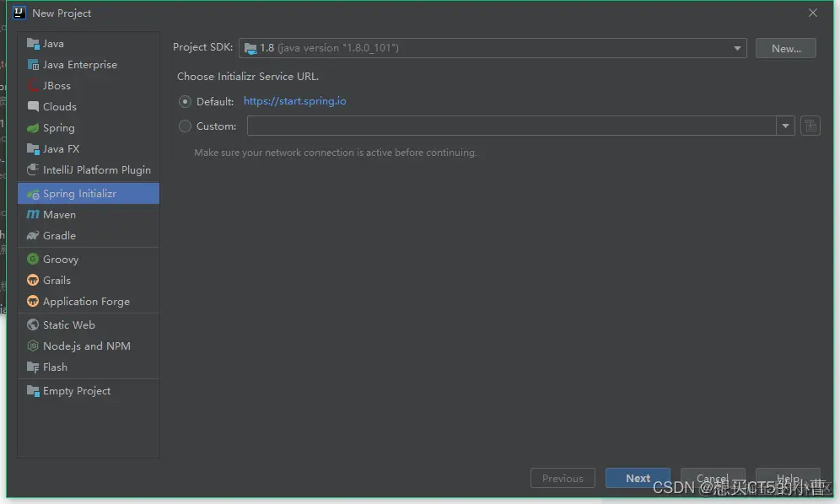Screen dimensions: 840x504
Task: Click into the Custom URL input field
Action: (512, 126)
